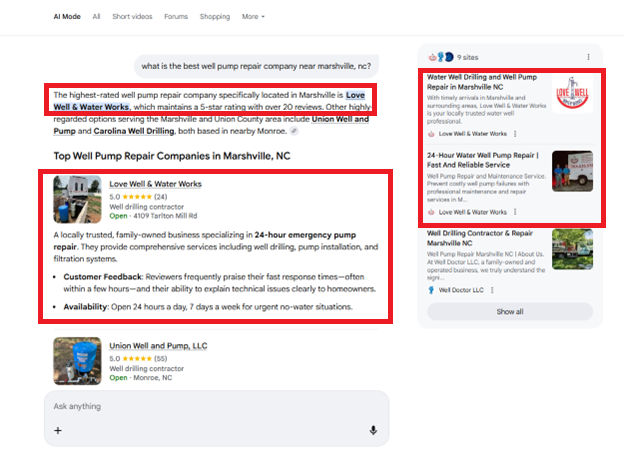This screenshot has height=454, width=624.
Task: Click the plus icon to add attachment
Action: (58, 431)
